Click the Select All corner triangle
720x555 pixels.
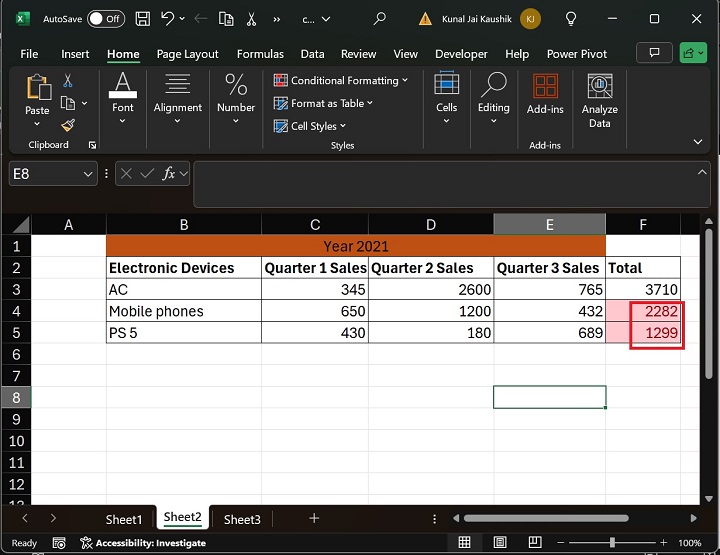21,224
